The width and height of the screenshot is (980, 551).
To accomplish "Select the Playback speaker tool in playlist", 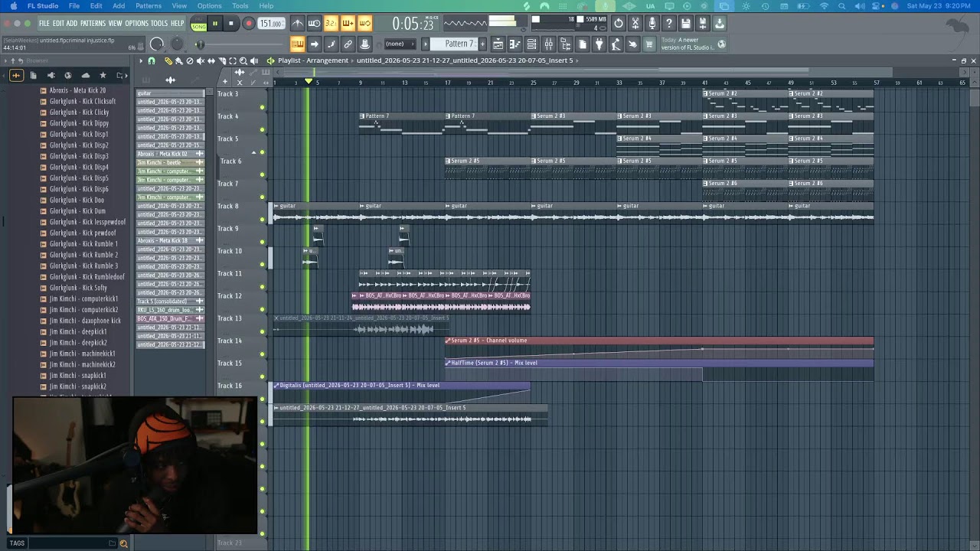I will (254, 60).
